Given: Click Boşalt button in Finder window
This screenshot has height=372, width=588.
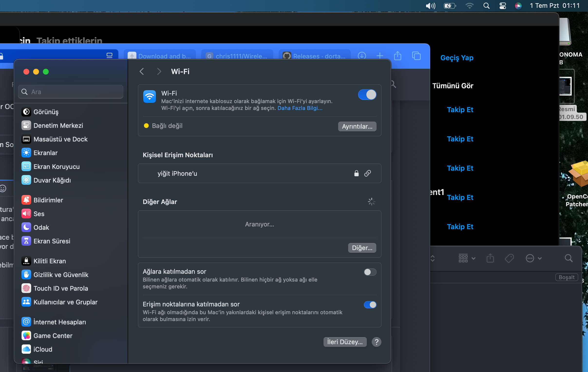Looking at the screenshot, I should click(567, 277).
